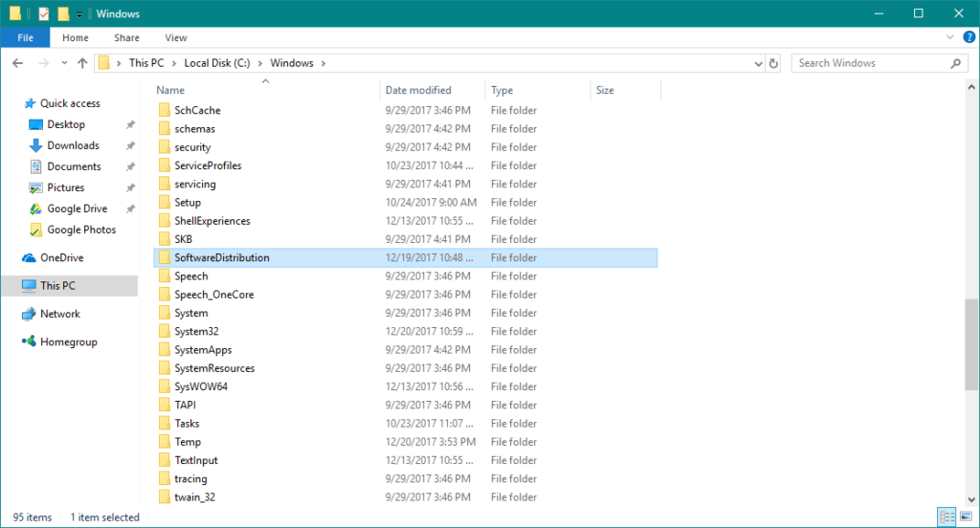Select the Temp folder icon
This screenshot has height=528, width=980.
click(165, 442)
